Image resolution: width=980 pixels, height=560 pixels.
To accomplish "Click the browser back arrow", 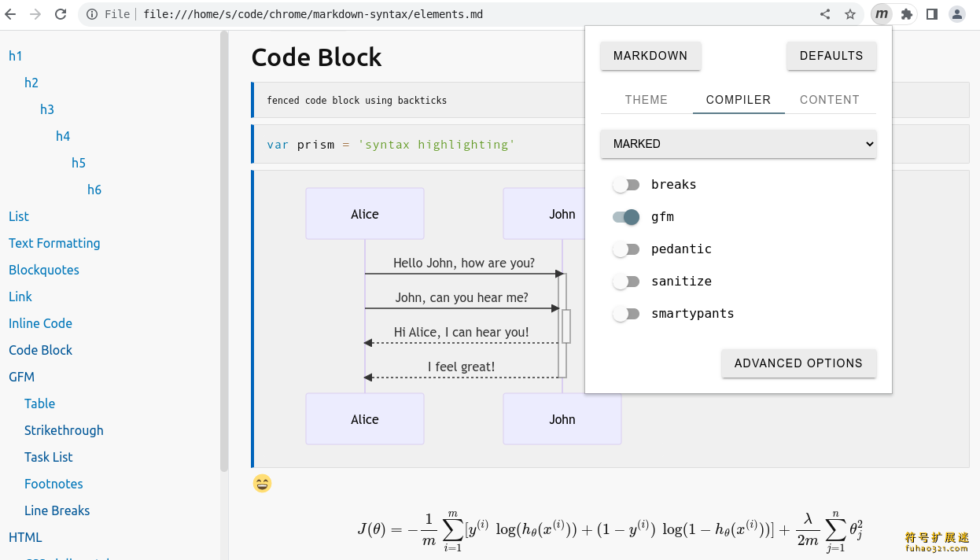I will [11, 14].
